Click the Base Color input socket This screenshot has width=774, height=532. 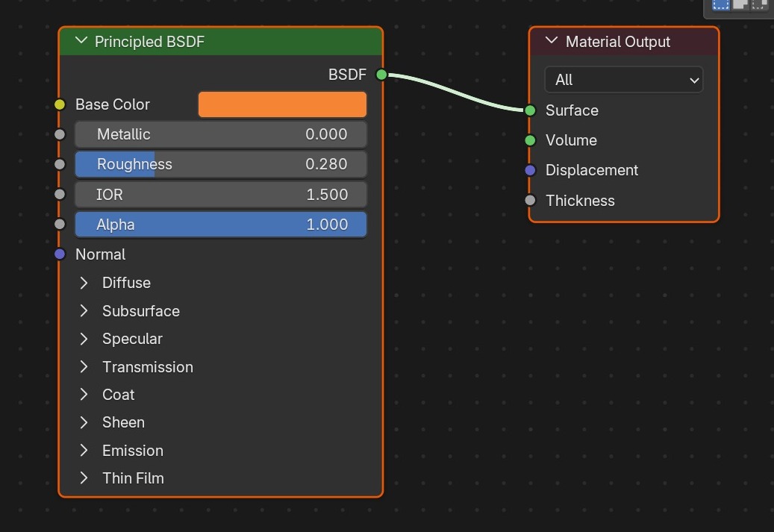[60, 104]
